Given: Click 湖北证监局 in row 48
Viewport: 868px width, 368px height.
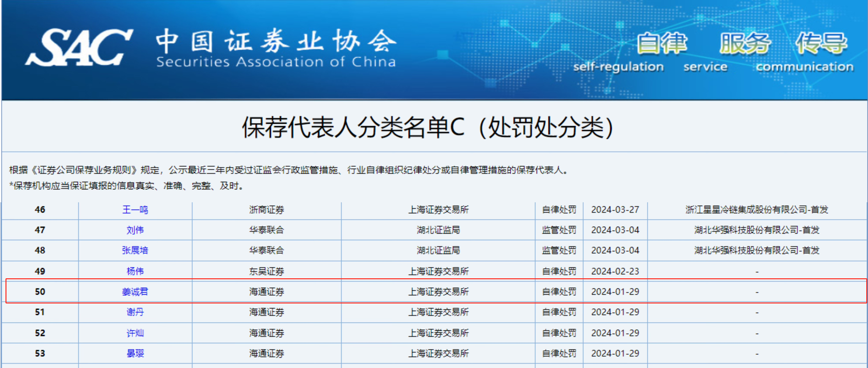Looking at the screenshot, I should coord(438,250).
